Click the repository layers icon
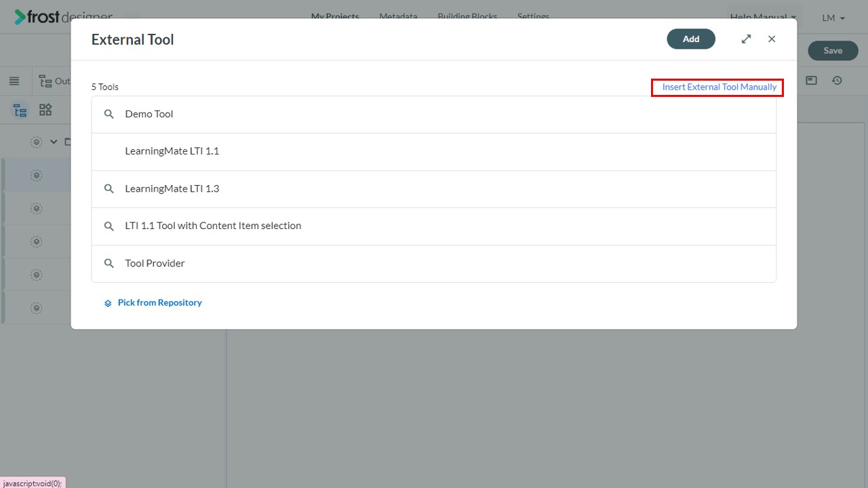Viewport: 868px width, 488px height. (108, 304)
